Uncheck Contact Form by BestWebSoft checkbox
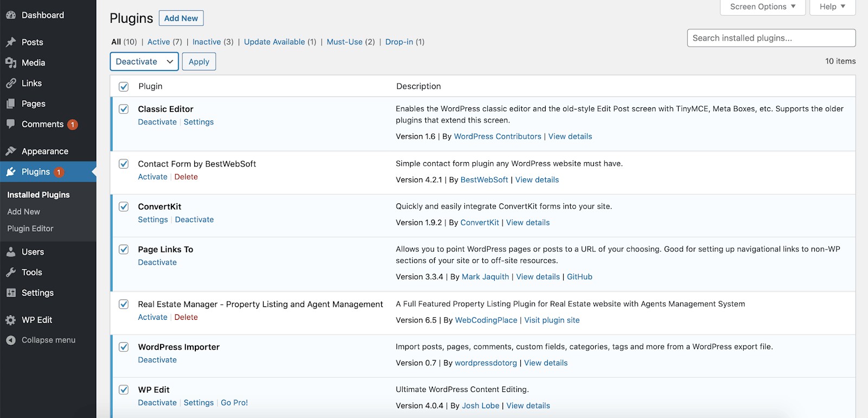868x418 pixels. (124, 164)
